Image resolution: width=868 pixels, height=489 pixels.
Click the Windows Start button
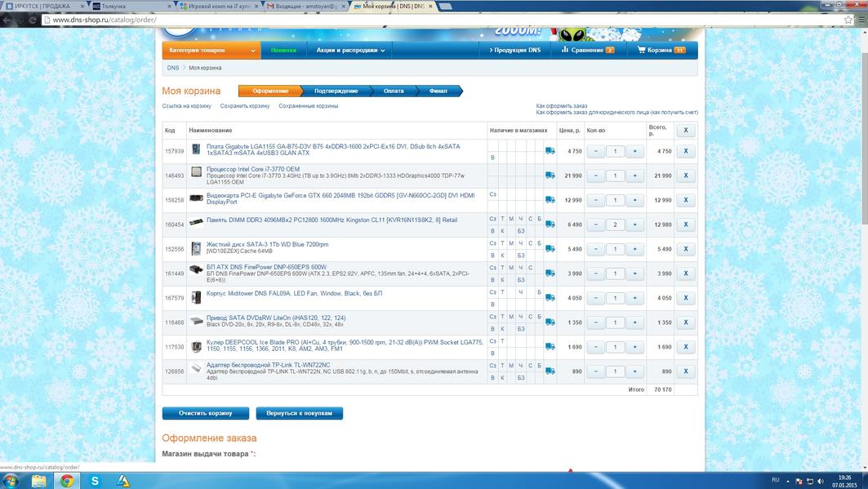point(10,481)
